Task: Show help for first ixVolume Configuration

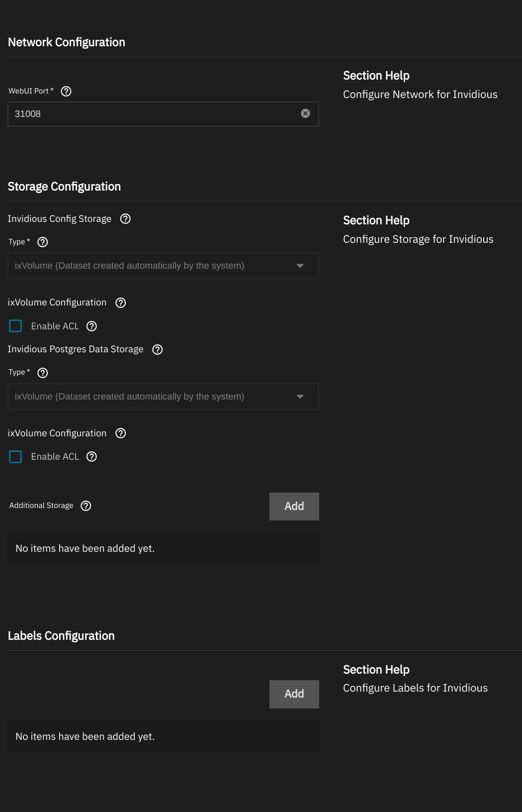Action: (120, 303)
